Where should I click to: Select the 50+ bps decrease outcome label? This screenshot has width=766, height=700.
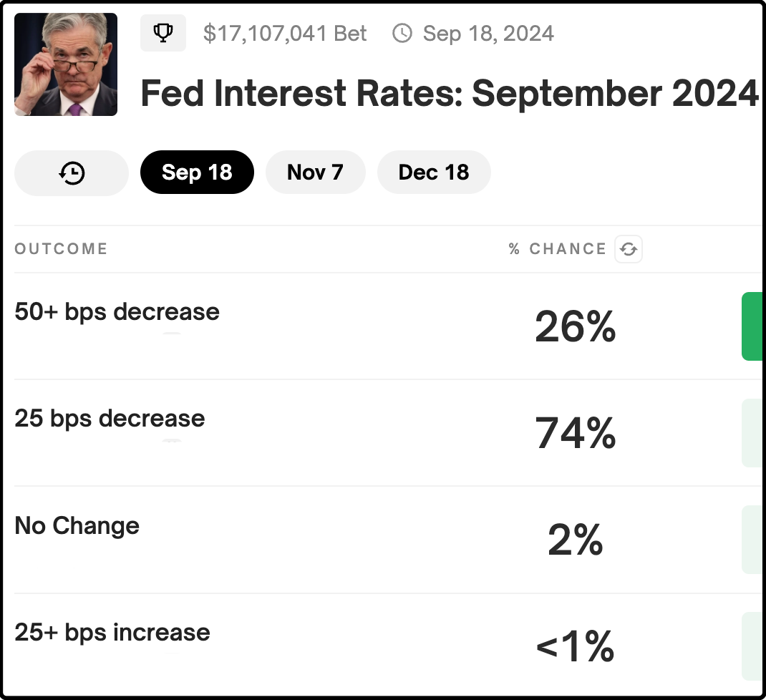[x=117, y=312]
